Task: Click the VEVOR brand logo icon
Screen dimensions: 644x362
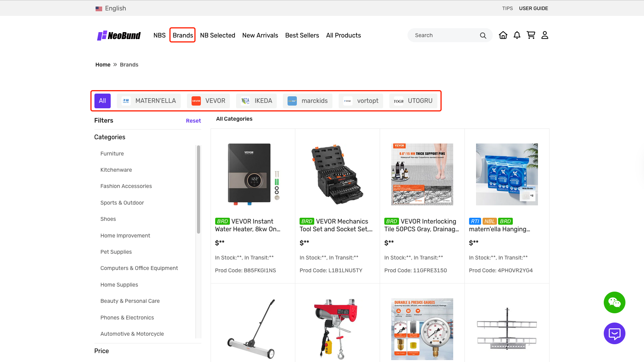Action: point(196,101)
